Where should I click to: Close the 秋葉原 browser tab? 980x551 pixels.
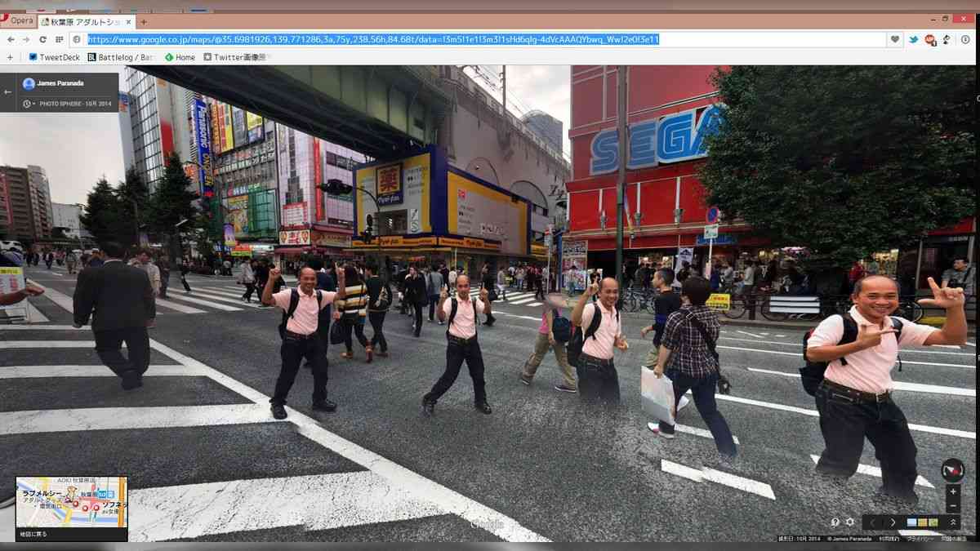click(129, 22)
